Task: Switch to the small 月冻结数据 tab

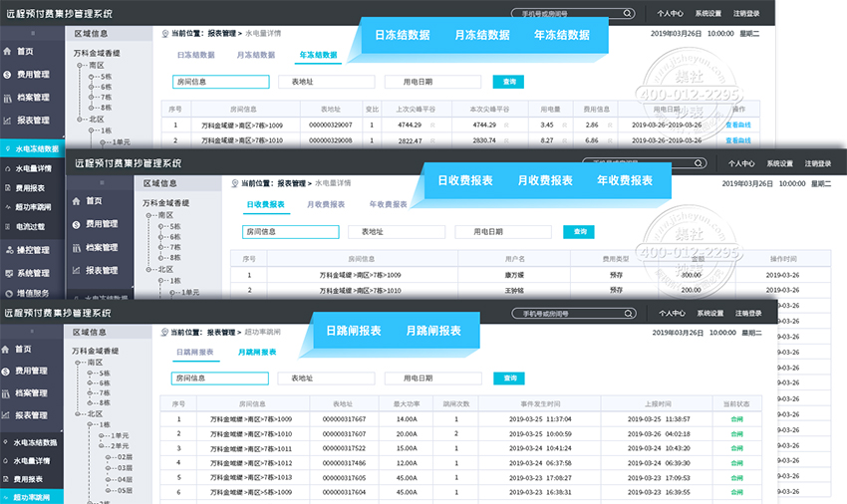Action: pos(256,55)
